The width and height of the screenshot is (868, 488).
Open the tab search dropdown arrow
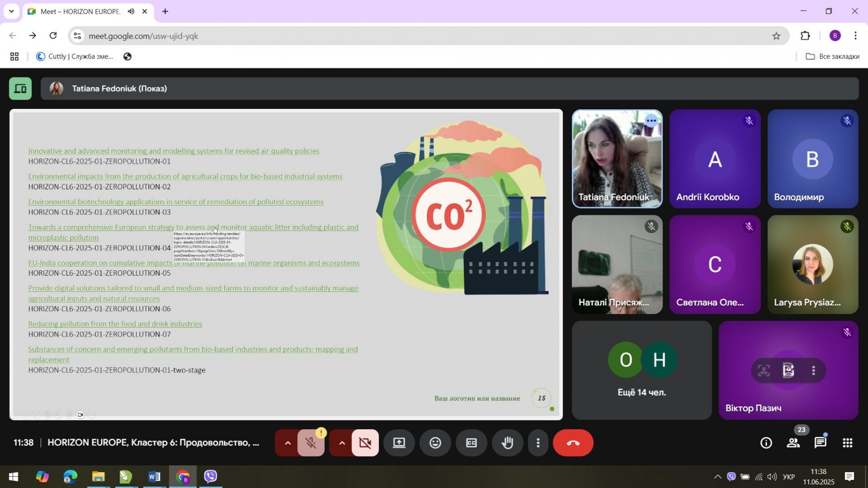[11, 11]
